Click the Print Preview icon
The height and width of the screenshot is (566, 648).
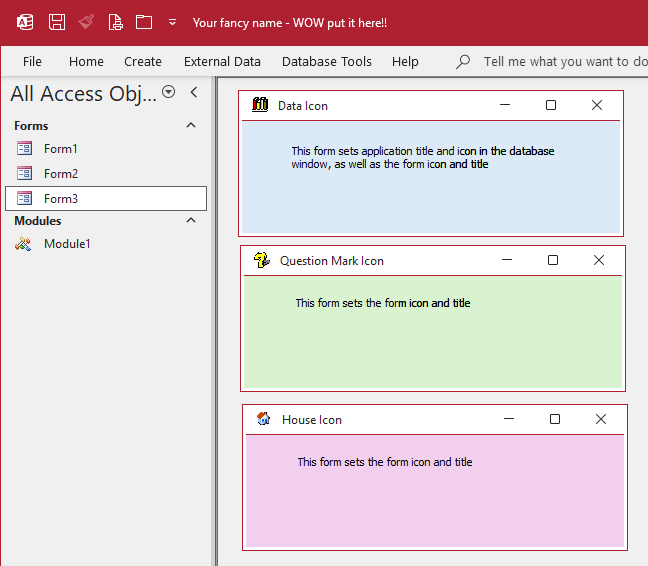pyautogui.click(x=116, y=22)
